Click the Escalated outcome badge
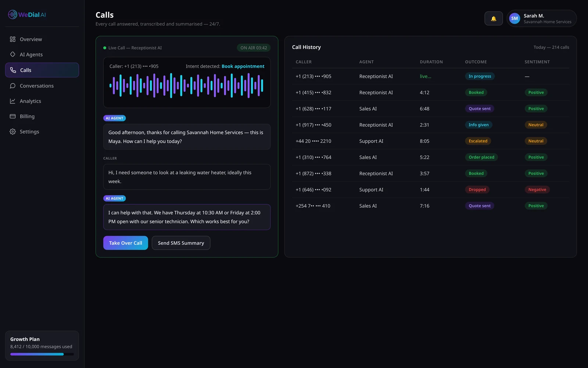Image resolution: width=588 pixels, height=368 pixels. point(478,141)
